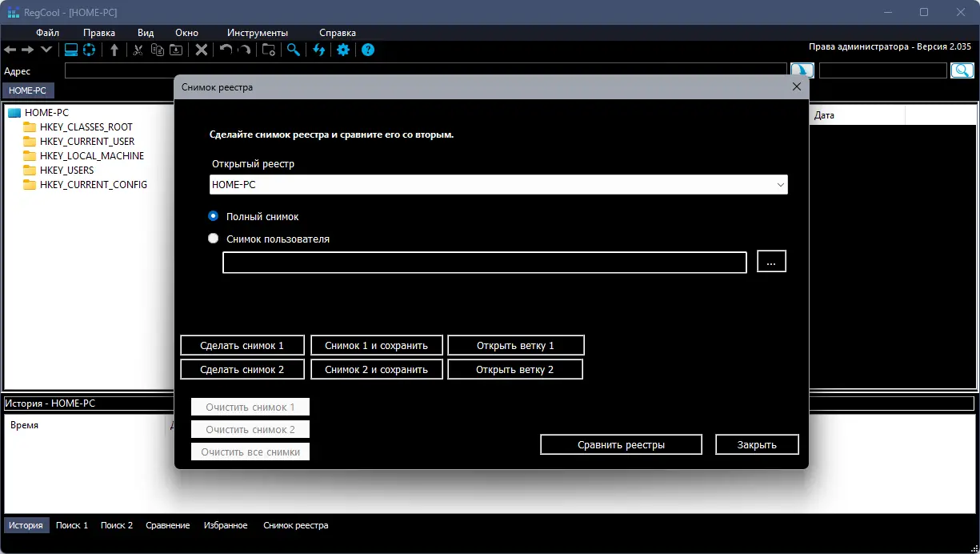
Task: Open the Инструменты menu
Action: 258,33
